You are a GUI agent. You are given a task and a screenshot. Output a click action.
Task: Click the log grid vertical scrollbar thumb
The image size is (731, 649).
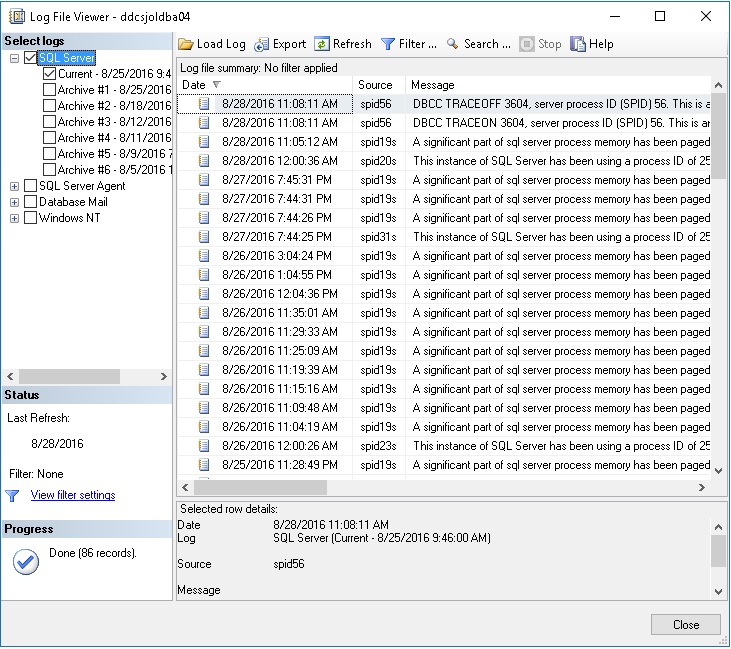[718, 135]
